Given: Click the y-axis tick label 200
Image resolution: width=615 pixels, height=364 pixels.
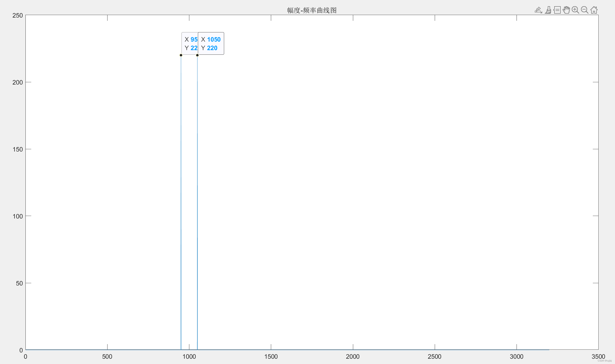Looking at the screenshot, I should tap(17, 82).
